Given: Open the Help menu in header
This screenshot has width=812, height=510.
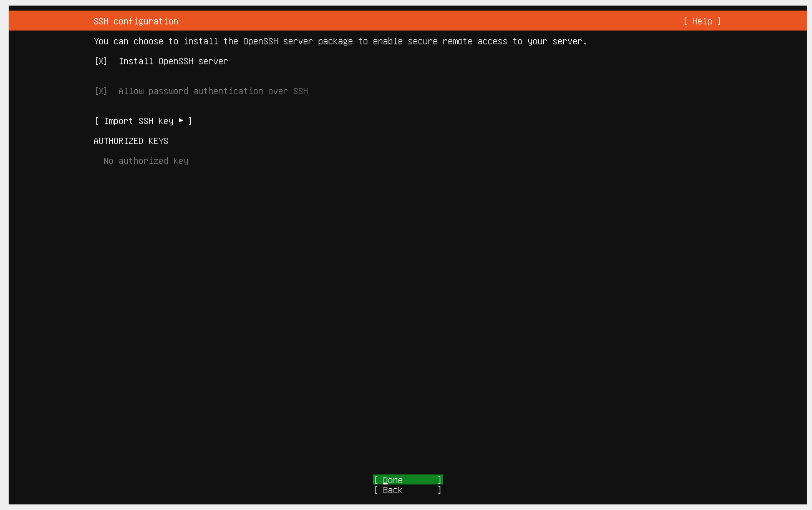Looking at the screenshot, I should tap(702, 21).
